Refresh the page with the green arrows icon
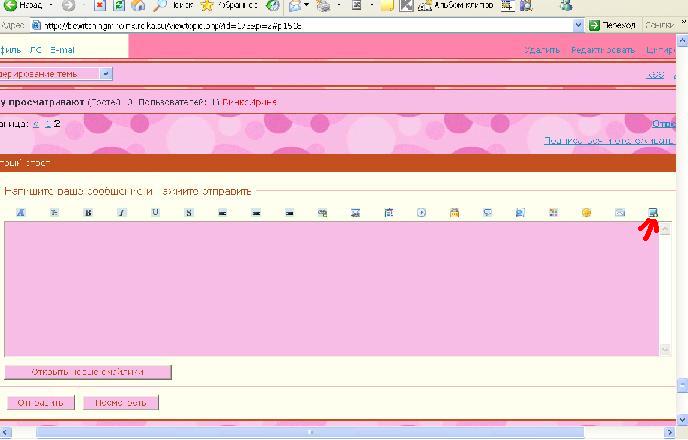Image resolution: width=688 pixels, height=440 pixels. click(x=118, y=5)
